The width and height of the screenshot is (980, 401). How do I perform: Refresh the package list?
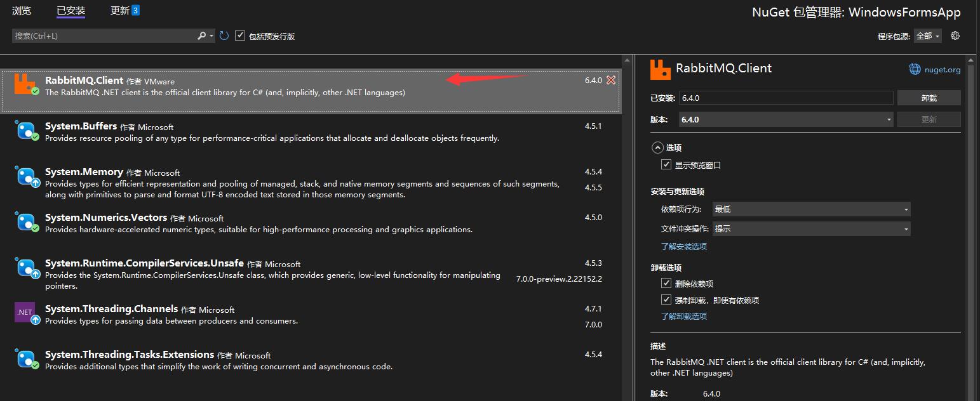pyautogui.click(x=224, y=36)
